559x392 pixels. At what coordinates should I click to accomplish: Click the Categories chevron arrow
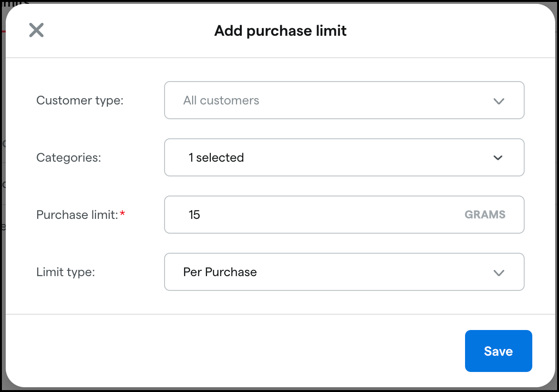(x=499, y=157)
